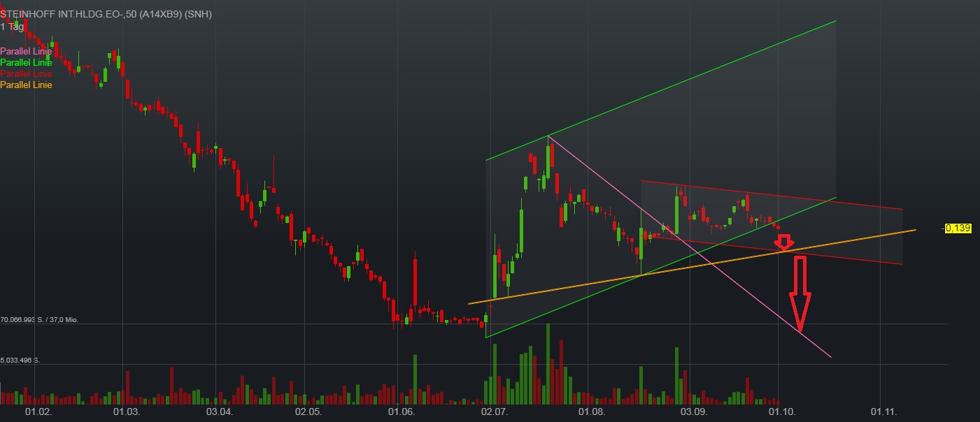Toggle the green Parallel Linie legend entry

point(27,62)
